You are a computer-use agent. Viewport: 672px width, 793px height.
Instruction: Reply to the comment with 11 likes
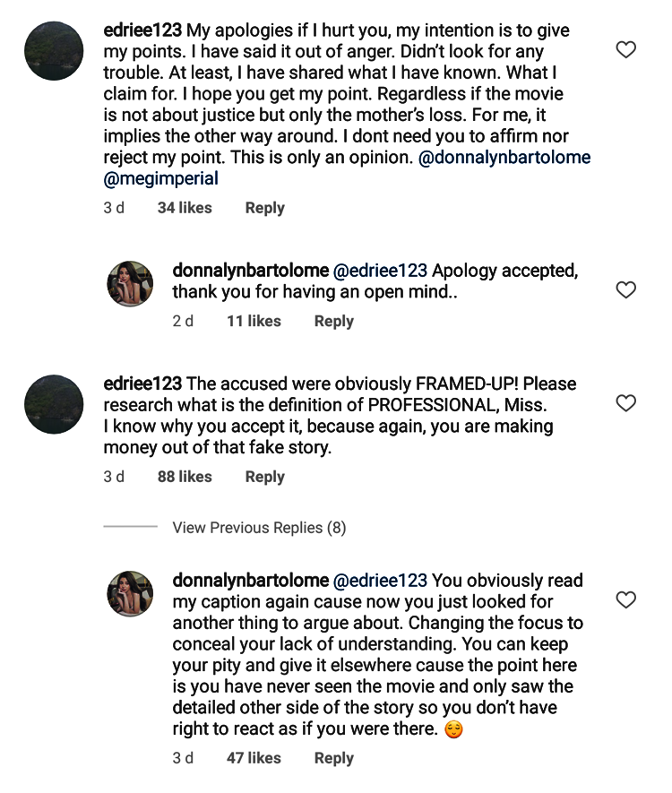(x=333, y=321)
